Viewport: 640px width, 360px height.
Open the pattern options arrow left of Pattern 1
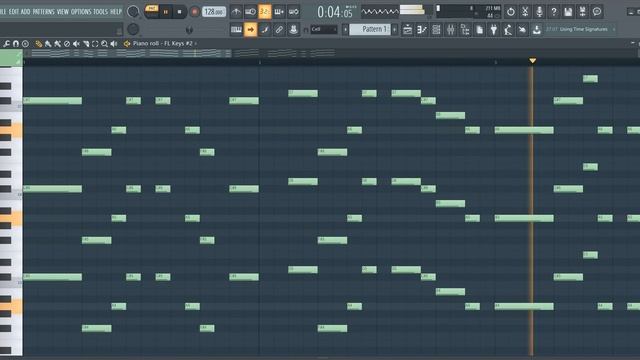click(345, 29)
